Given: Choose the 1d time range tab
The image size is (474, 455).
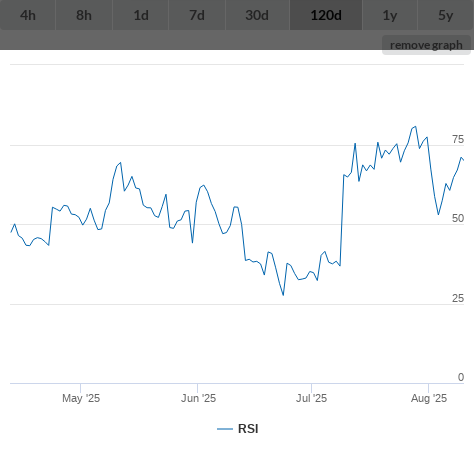Looking at the screenshot, I should (x=141, y=15).
